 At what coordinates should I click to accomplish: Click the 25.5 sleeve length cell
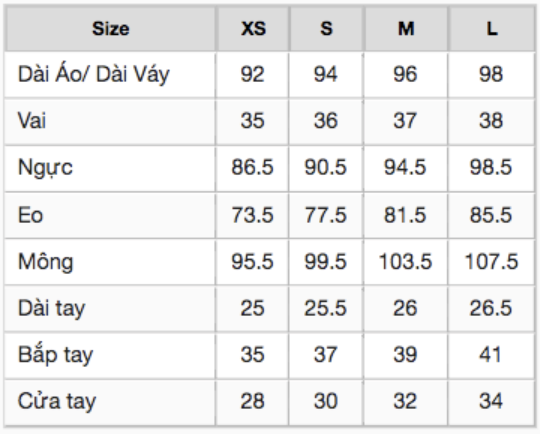(325, 308)
